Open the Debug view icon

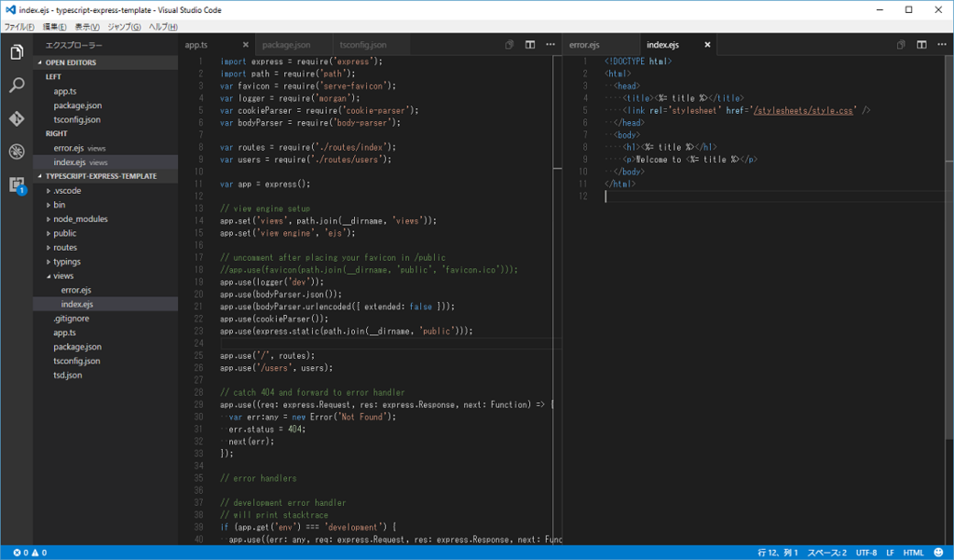[17, 151]
